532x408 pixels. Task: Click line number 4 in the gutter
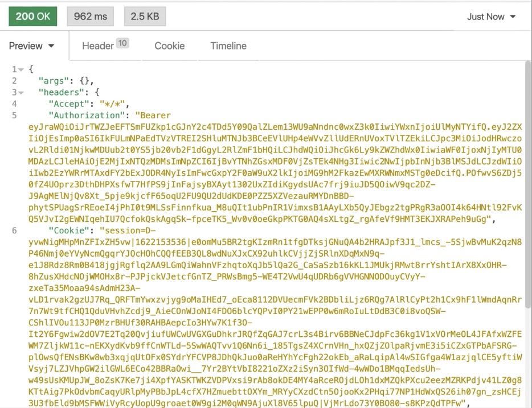click(14, 104)
